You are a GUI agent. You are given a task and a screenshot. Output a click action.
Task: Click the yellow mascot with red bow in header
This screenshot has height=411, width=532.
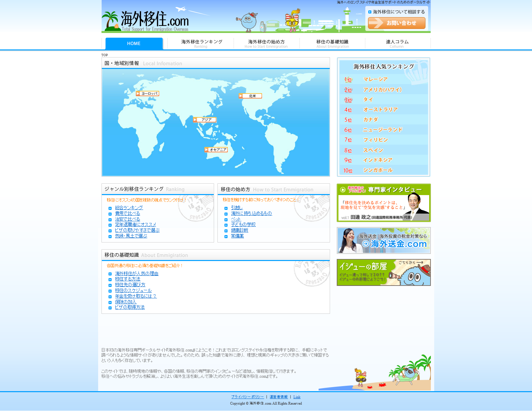(x=292, y=21)
